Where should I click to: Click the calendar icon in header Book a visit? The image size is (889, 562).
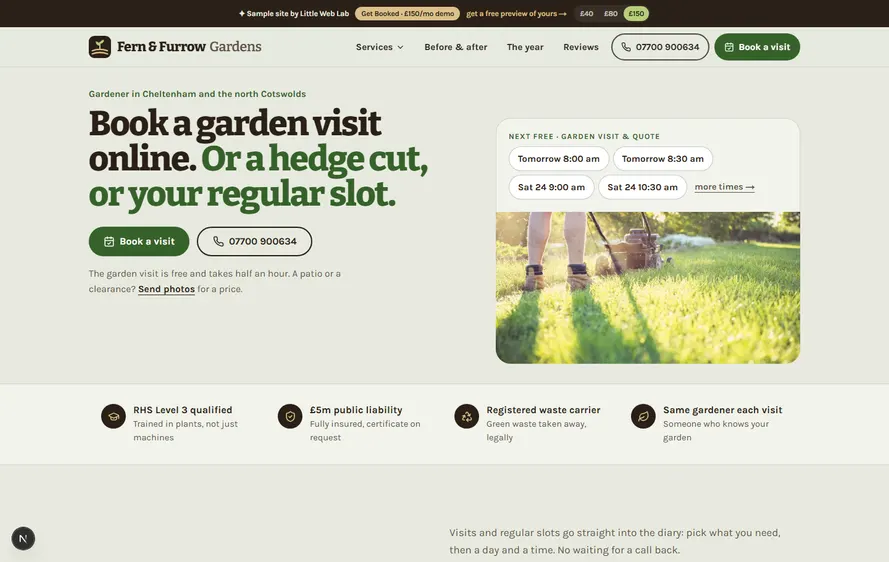pos(729,47)
